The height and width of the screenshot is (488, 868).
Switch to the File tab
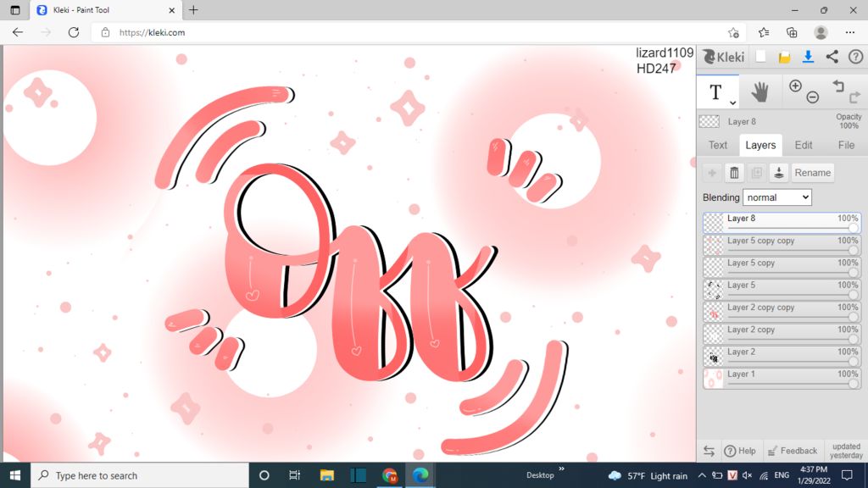846,145
